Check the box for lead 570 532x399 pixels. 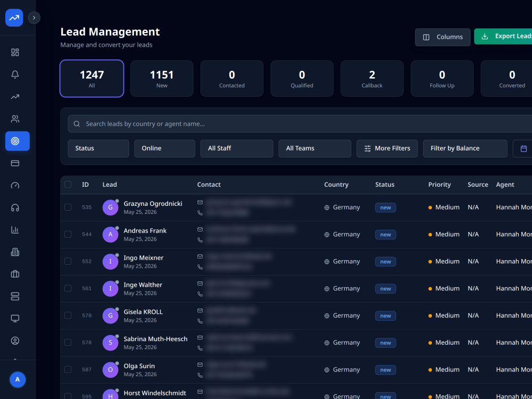click(x=68, y=315)
